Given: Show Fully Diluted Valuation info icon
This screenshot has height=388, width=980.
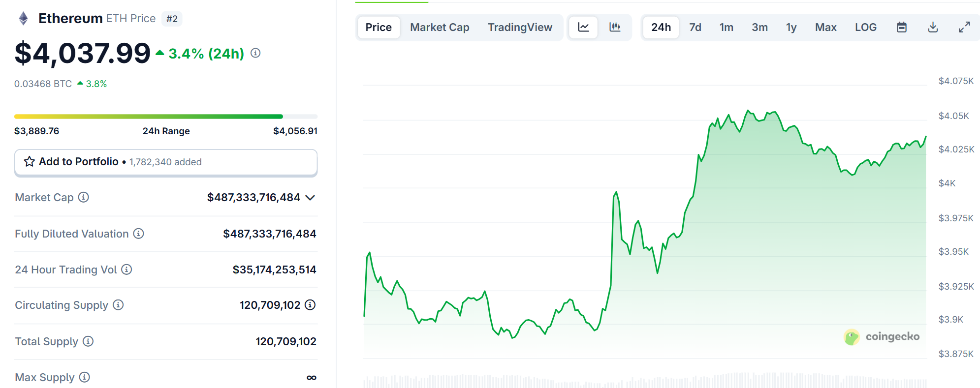Looking at the screenshot, I should 139,234.
